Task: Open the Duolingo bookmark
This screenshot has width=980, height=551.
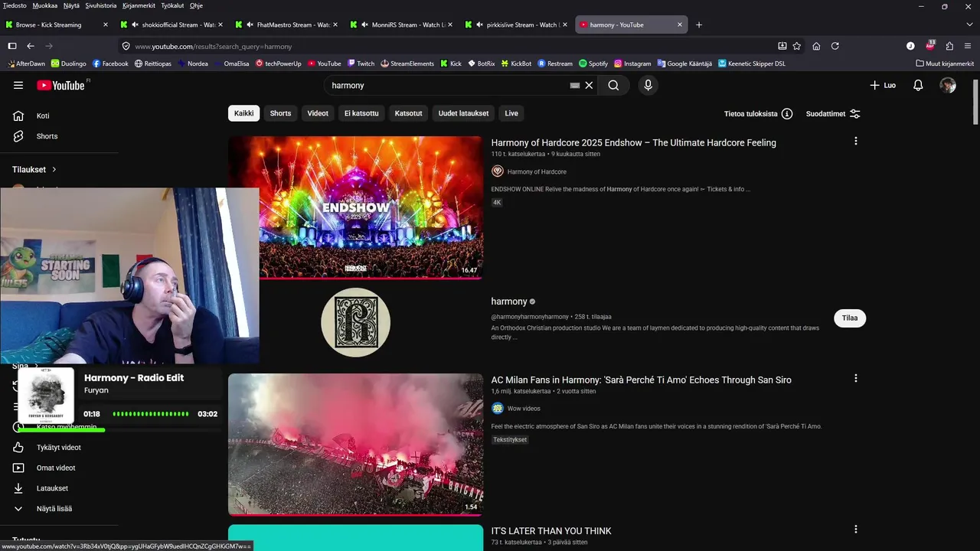Action: coord(68,64)
